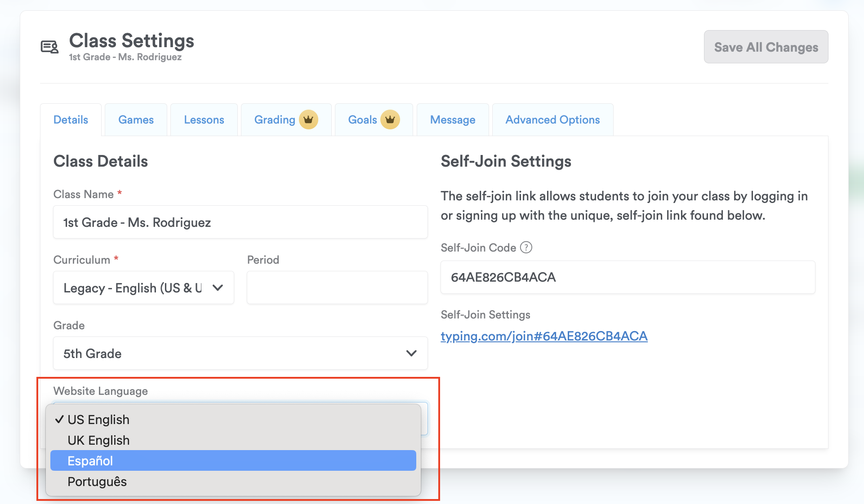Click the Grade dropdown chevron arrow
The image size is (864, 504).
click(411, 354)
